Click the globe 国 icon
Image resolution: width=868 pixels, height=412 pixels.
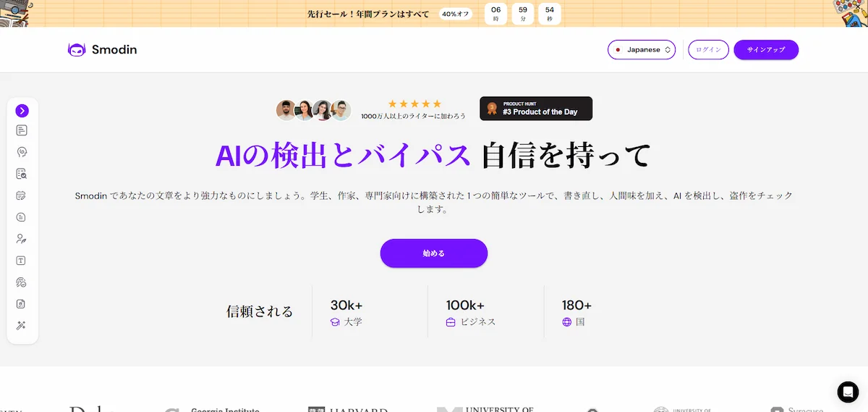click(x=567, y=322)
